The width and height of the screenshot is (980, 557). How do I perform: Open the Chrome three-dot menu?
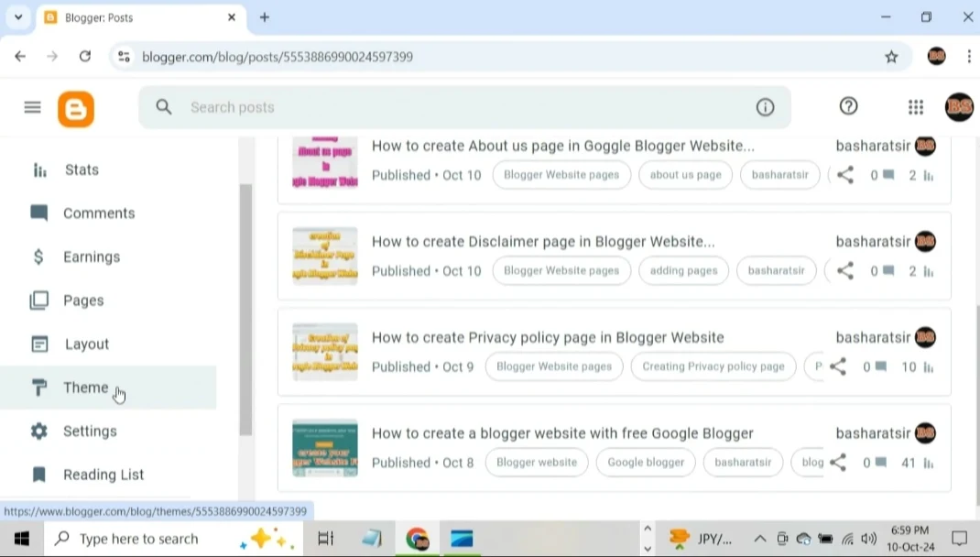point(969,56)
